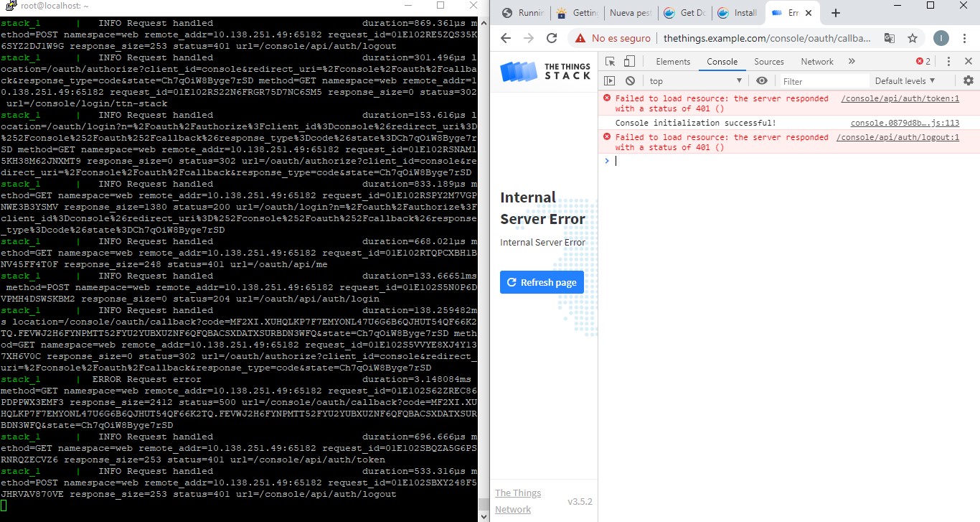Click the inspect element picker icon
Viewport: 980px width, 522px height.
[x=610, y=62]
